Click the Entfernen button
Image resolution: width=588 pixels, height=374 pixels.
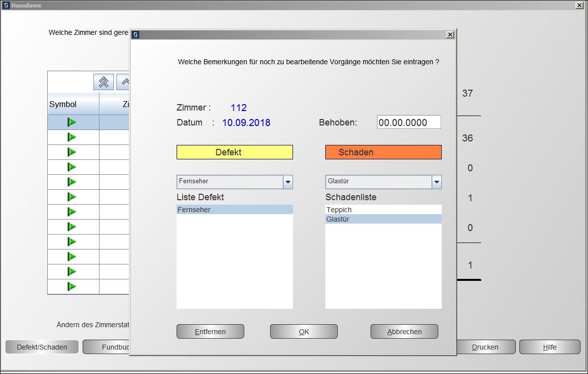click(210, 332)
